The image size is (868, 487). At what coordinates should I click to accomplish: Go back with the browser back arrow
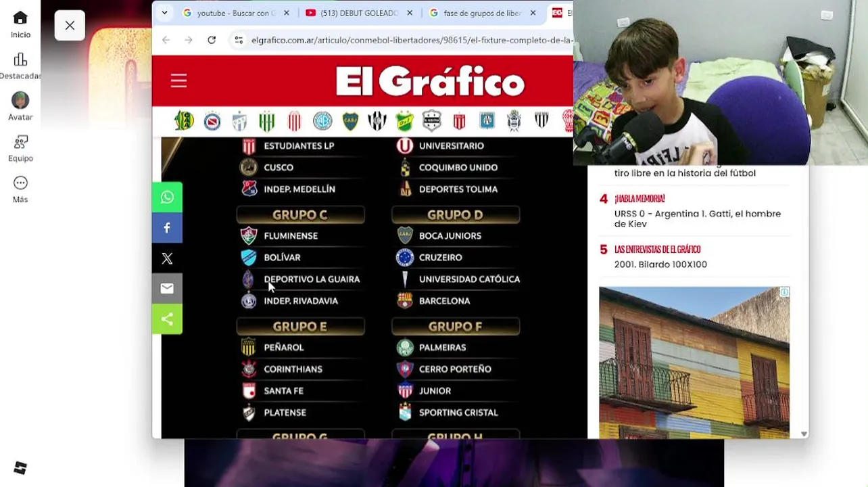click(166, 40)
